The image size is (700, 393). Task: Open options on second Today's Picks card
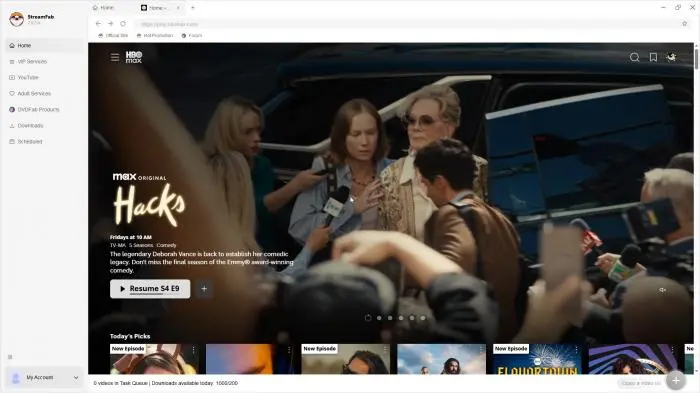[x=289, y=349]
